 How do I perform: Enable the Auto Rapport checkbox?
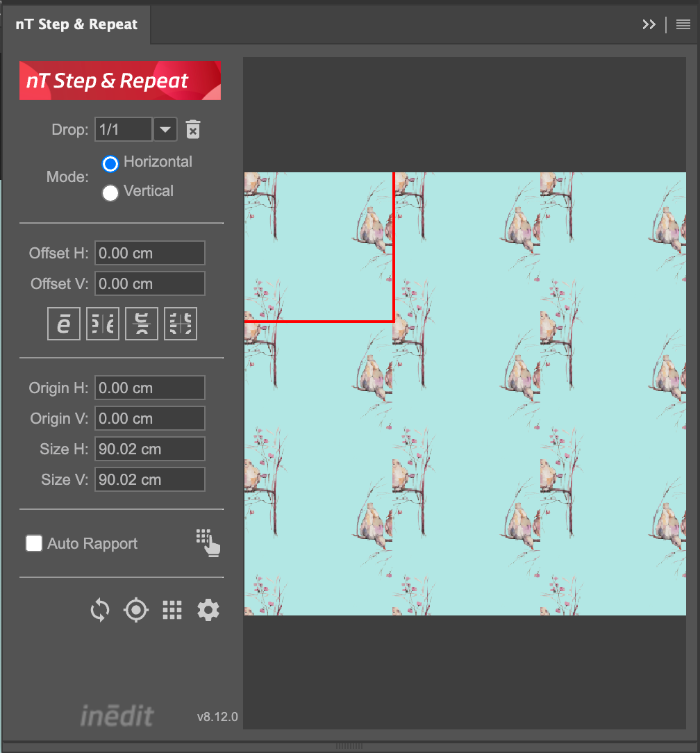tap(34, 544)
